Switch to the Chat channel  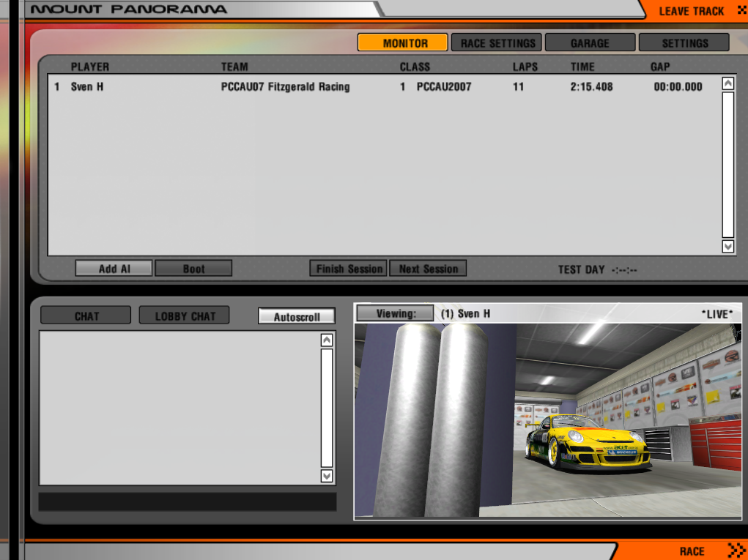coord(86,316)
